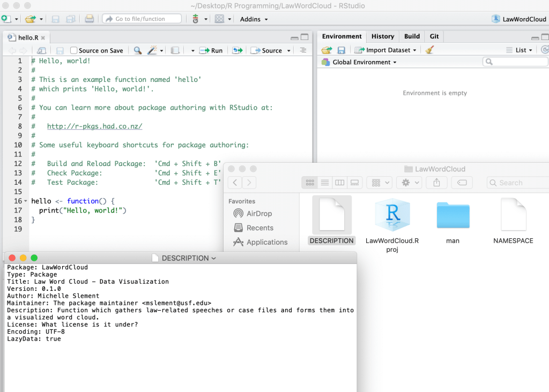Open the Addins dropdown menu
The width and height of the screenshot is (549, 392).
tap(254, 19)
